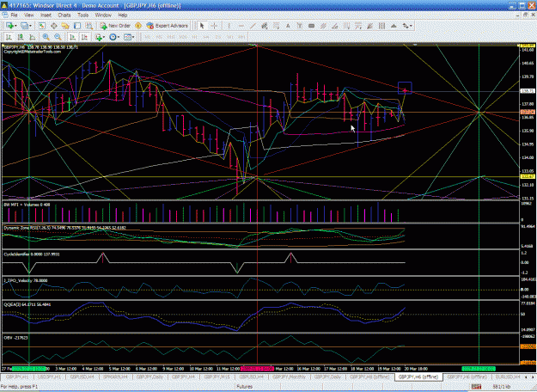Open the Periods clock icon
537x392 pixels.
coord(113,37)
